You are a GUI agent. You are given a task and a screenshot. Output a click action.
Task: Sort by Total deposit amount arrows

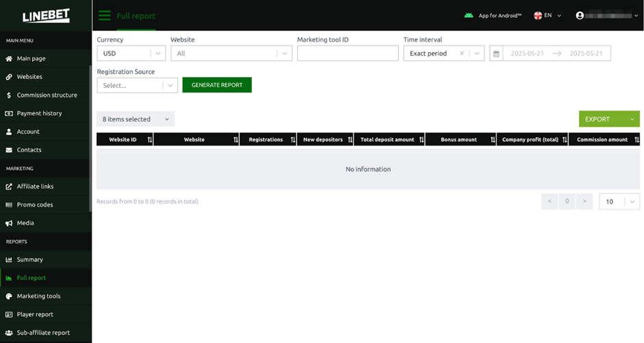pos(421,140)
